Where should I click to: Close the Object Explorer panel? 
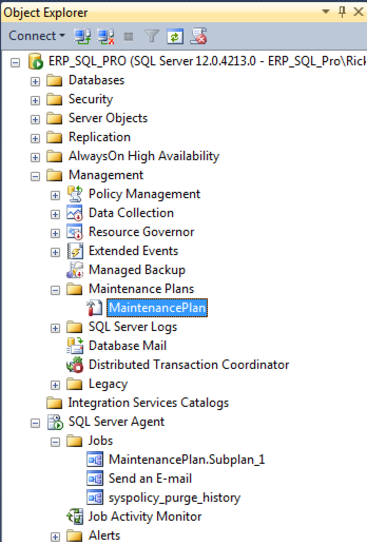pos(358,12)
